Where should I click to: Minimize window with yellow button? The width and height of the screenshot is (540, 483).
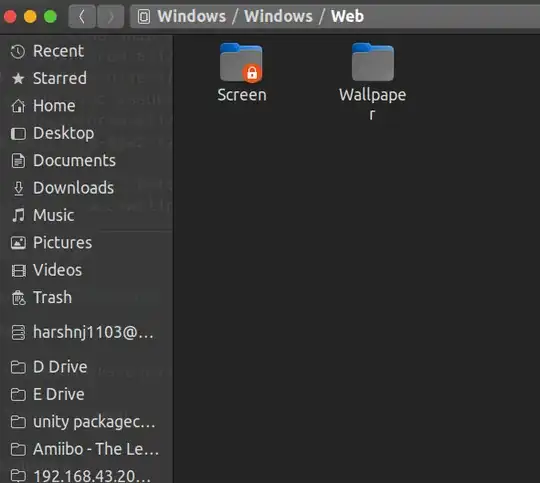(x=30, y=17)
